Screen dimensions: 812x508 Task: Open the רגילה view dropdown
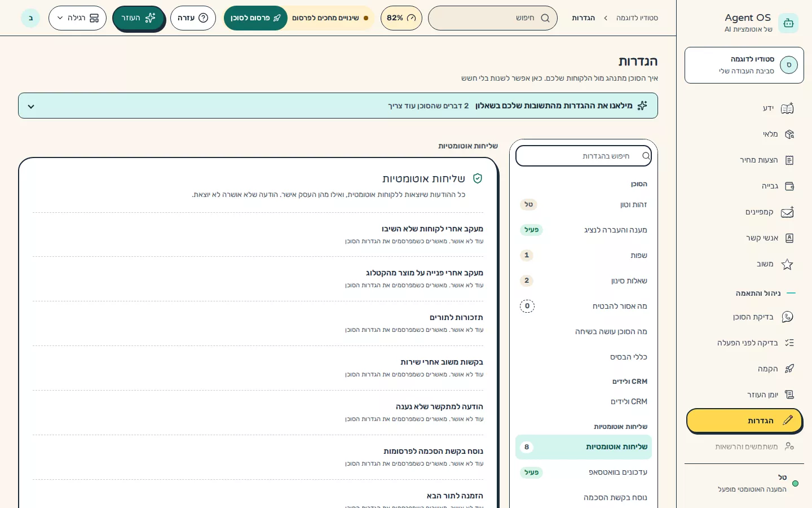pos(78,18)
